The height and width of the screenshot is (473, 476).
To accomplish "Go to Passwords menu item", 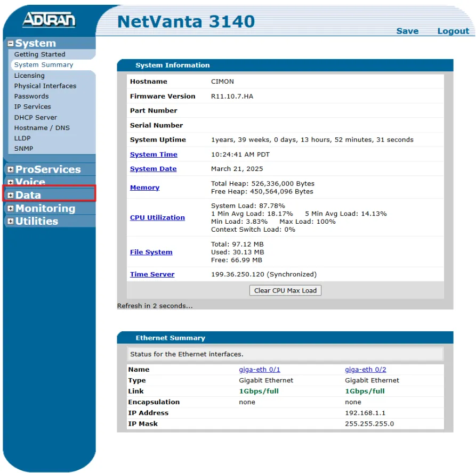I will [31, 96].
